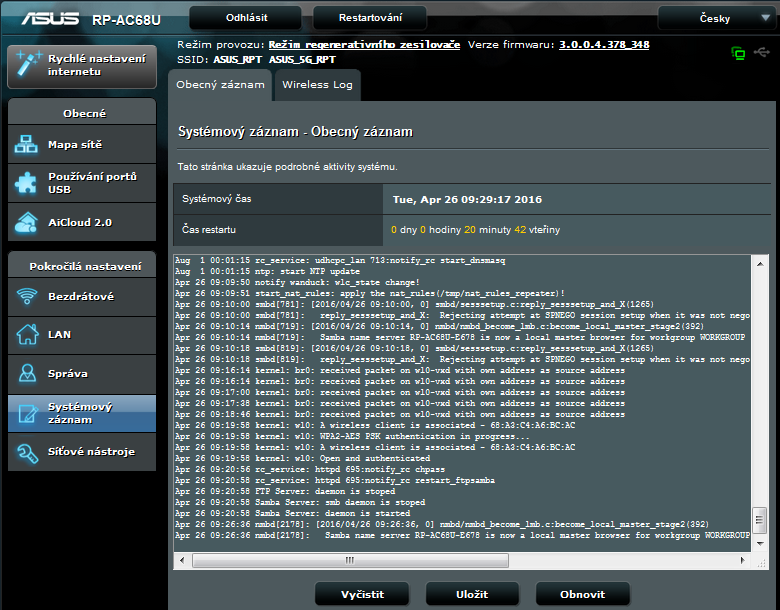Select the Obecný záznam tab

[221, 85]
